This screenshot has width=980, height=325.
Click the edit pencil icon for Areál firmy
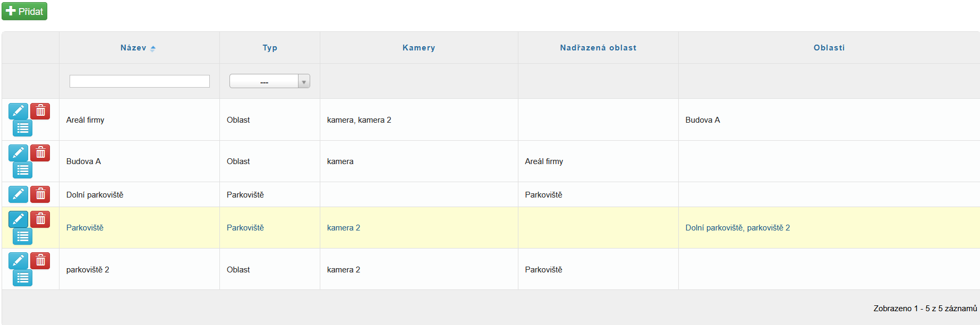click(18, 111)
